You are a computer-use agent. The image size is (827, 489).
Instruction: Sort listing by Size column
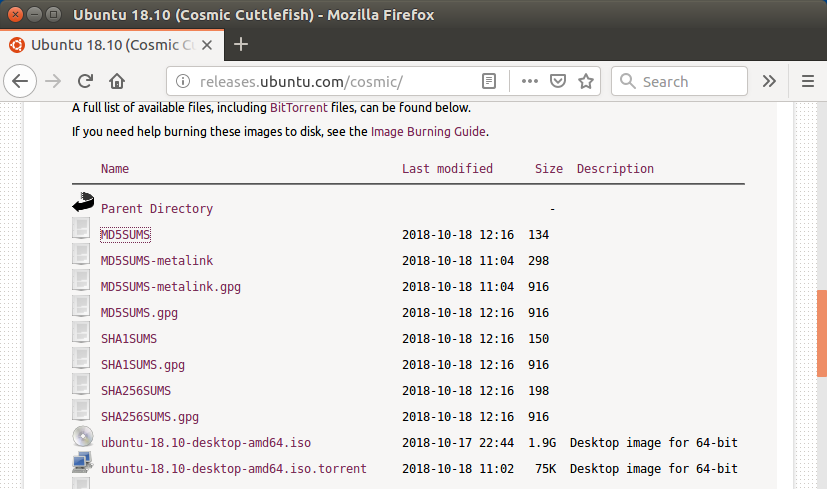[x=549, y=169]
